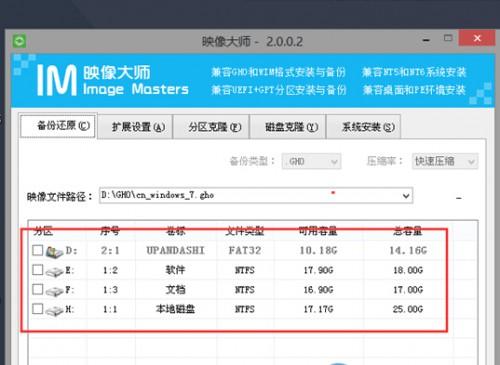This screenshot has height=365, width=500.
Task: Switch to the 分区克隆 (P) tab
Action: (x=212, y=127)
